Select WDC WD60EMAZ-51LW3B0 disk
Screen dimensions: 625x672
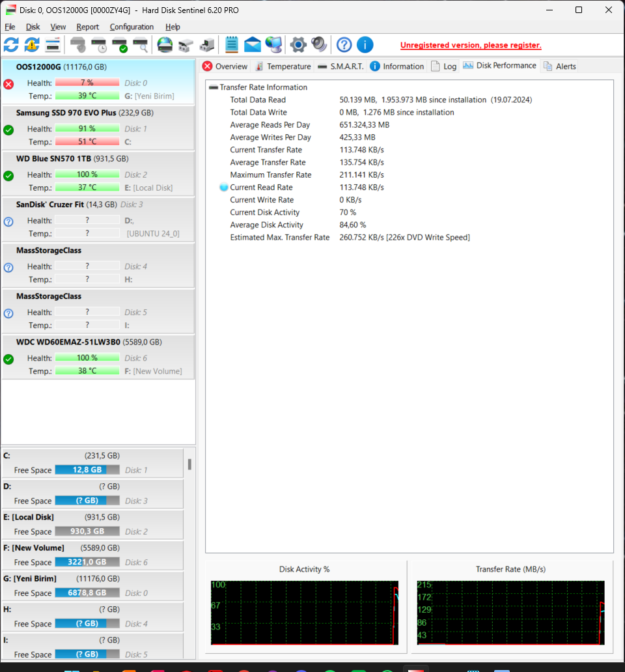[68, 342]
